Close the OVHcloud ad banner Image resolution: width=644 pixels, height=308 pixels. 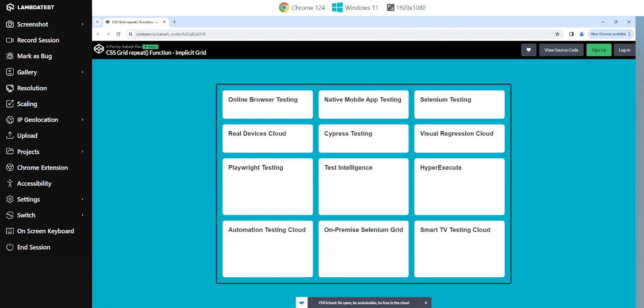point(426,303)
